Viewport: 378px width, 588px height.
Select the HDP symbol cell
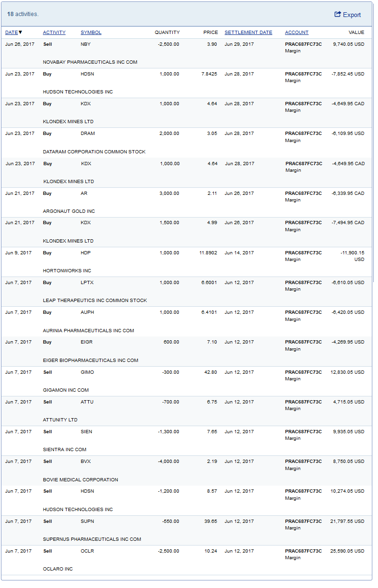pos(85,253)
